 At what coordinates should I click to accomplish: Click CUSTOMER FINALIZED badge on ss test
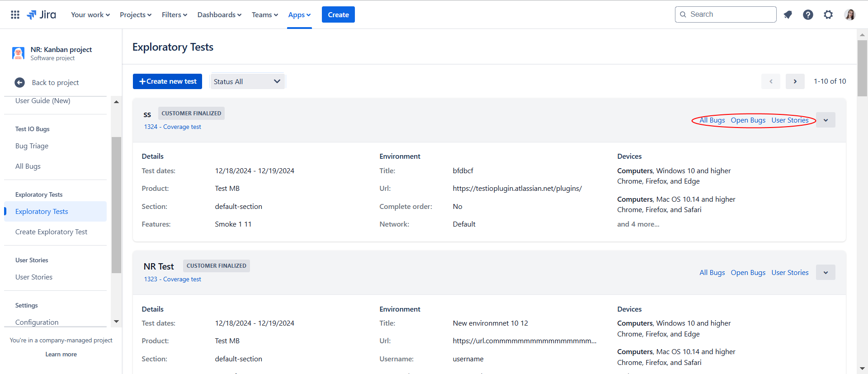click(x=191, y=114)
